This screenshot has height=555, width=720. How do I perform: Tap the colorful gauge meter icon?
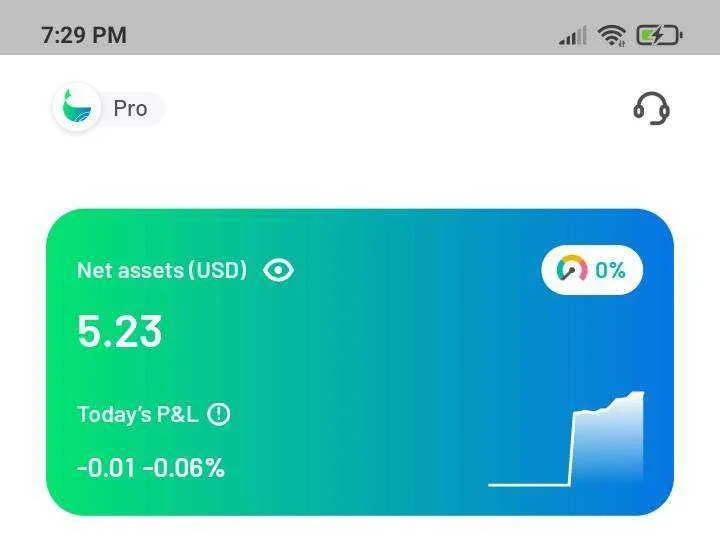pos(572,269)
